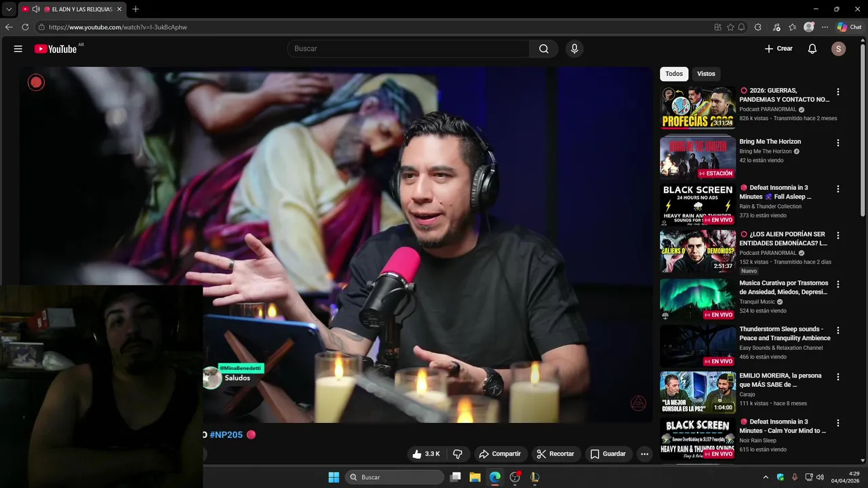Click the taskbar volume icon
868x488 pixels.
click(820, 477)
